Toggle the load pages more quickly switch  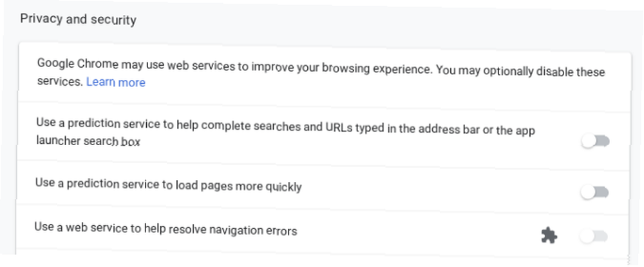point(594,192)
